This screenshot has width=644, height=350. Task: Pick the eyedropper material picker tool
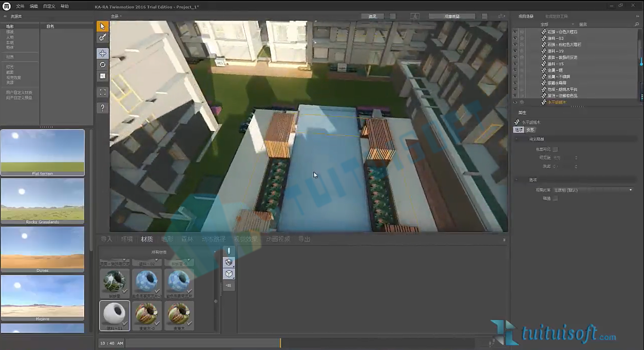(x=102, y=38)
